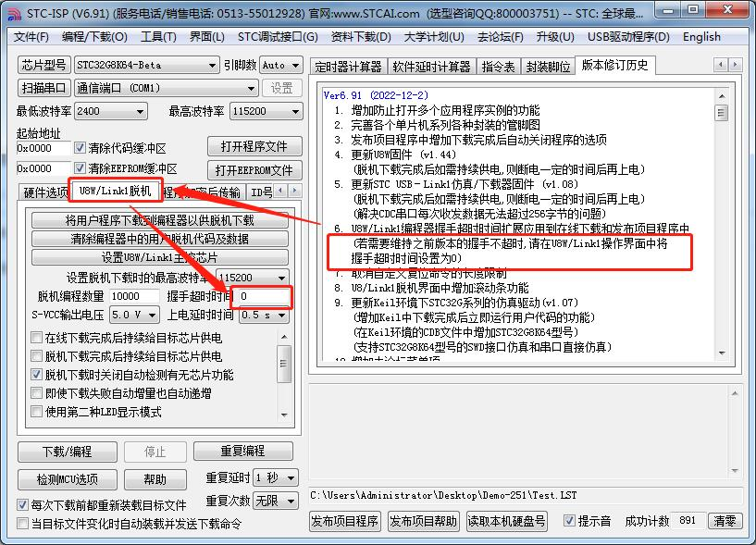This screenshot has width=756, height=545.
Task: Click 打开EEPROM文件 button
Action: pyautogui.click(x=254, y=170)
